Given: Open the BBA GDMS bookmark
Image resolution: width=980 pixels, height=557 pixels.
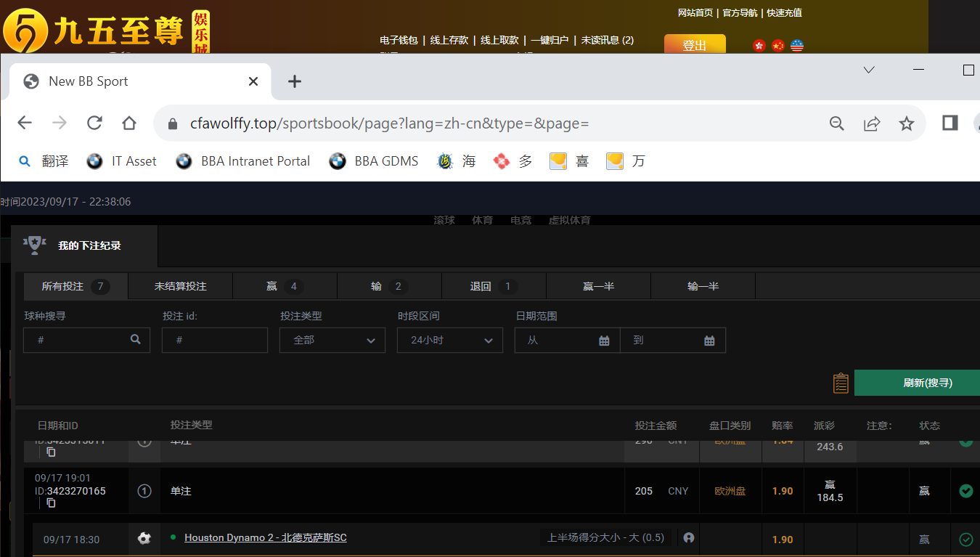Looking at the screenshot, I should [x=374, y=161].
